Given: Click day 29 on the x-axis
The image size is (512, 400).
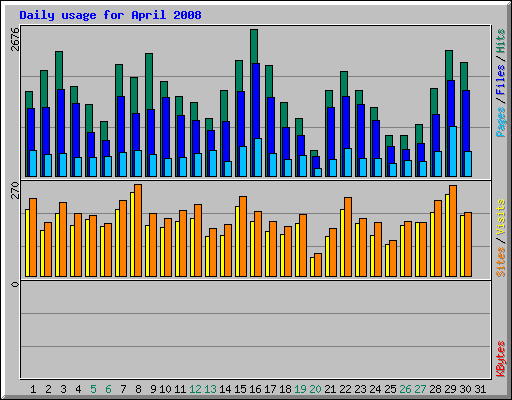Looking at the screenshot, I should coord(450,389).
